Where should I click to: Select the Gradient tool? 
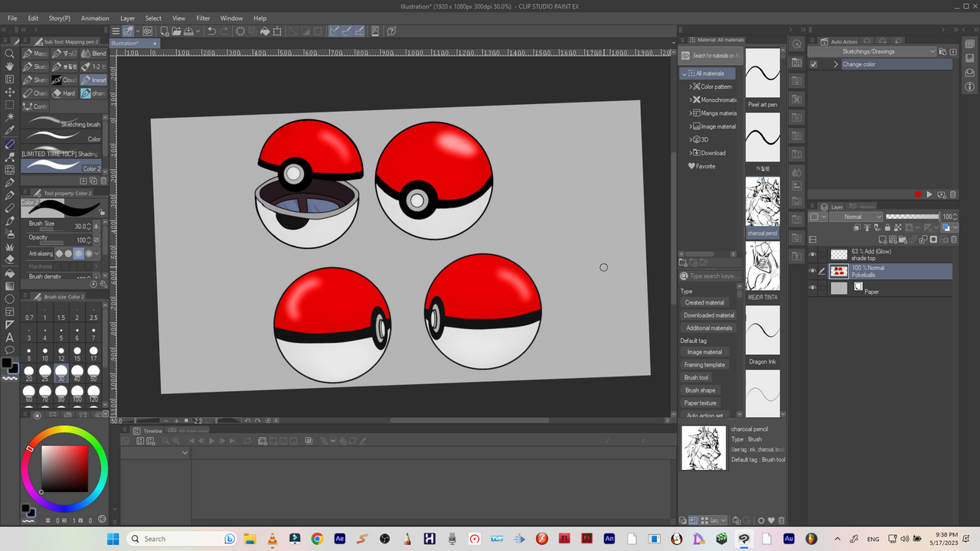pyautogui.click(x=10, y=286)
